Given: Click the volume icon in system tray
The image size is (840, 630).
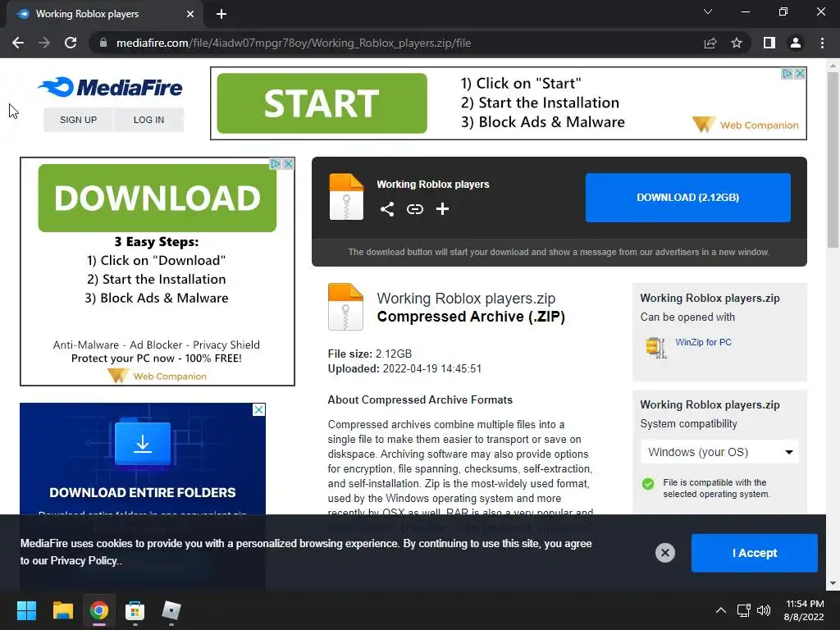Looking at the screenshot, I should coord(764,610).
